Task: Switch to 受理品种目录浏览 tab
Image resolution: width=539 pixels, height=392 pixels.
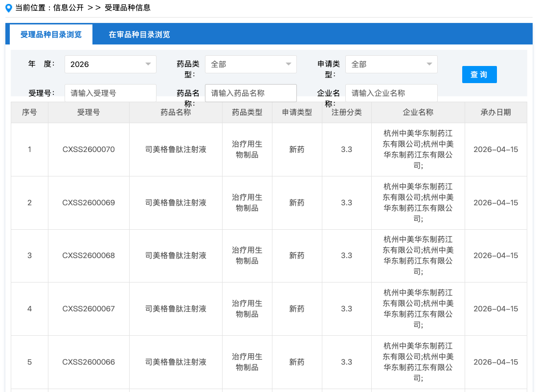Action: pos(51,35)
